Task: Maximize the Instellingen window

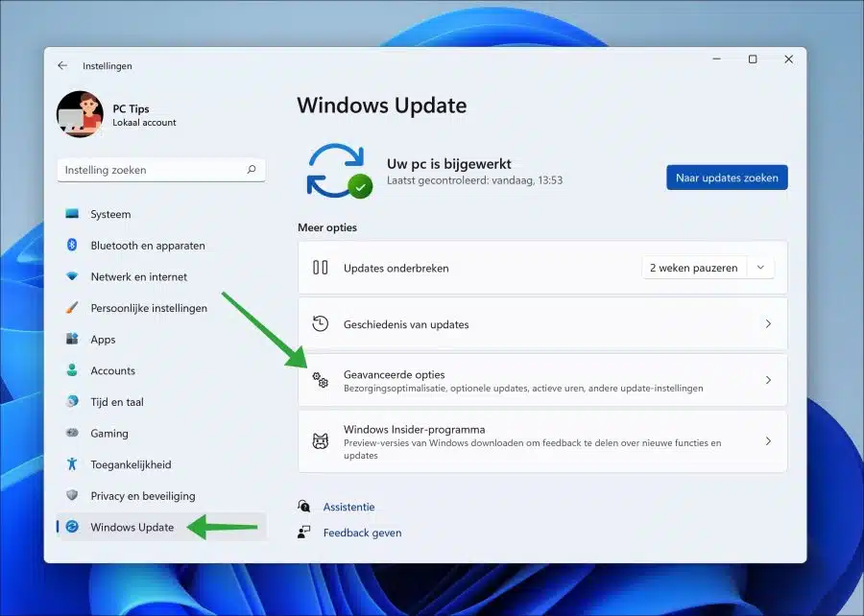Action: pos(753,59)
